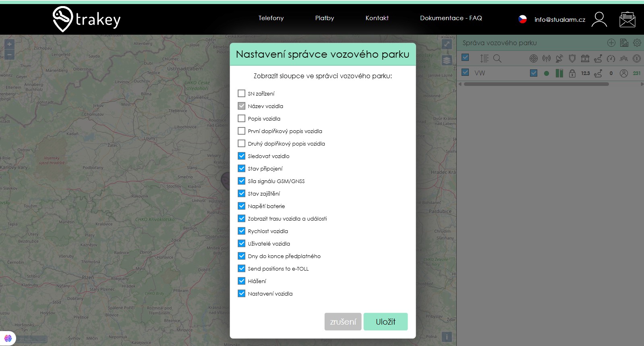
Task: Open the fleet reports chart icon
Action: (624, 43)
